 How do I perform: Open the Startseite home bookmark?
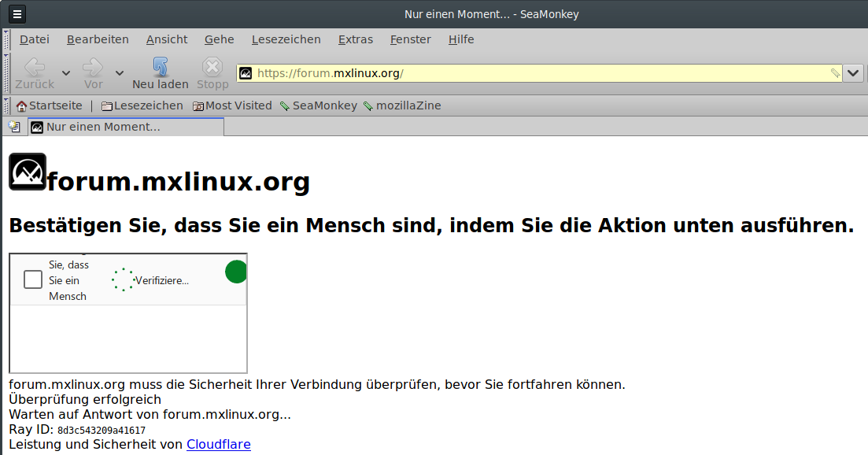click(x=50, y=105)
